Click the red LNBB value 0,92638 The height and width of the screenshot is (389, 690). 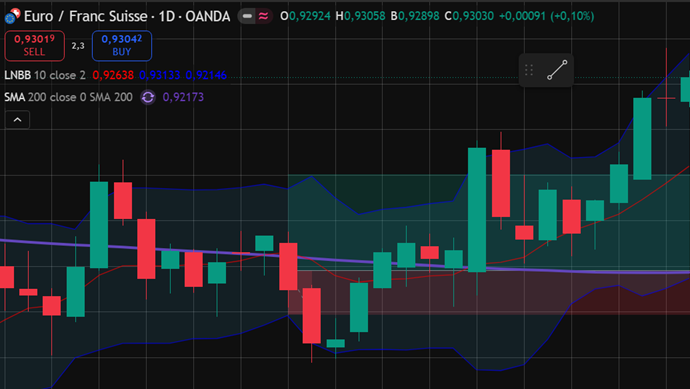[113, 75]
